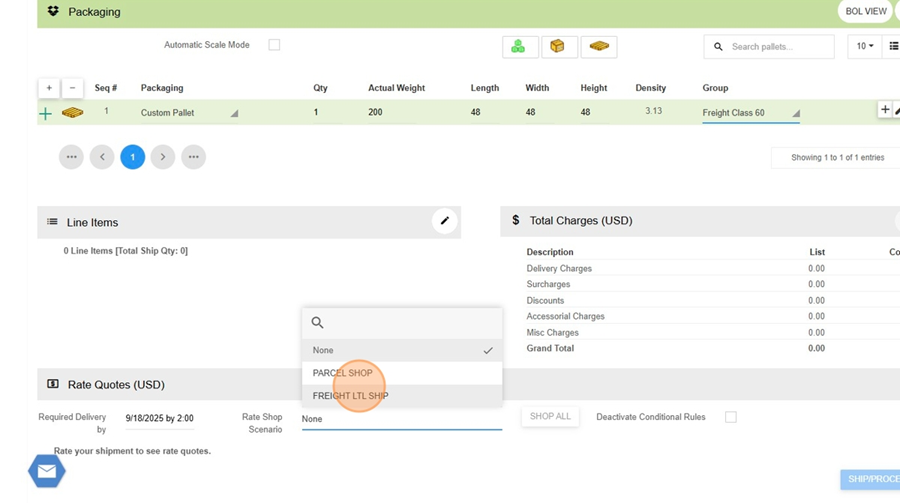The image size is (900, 503).
Task: Expand the Custom Pallet packaging dropdown
Action: point(189,113)
